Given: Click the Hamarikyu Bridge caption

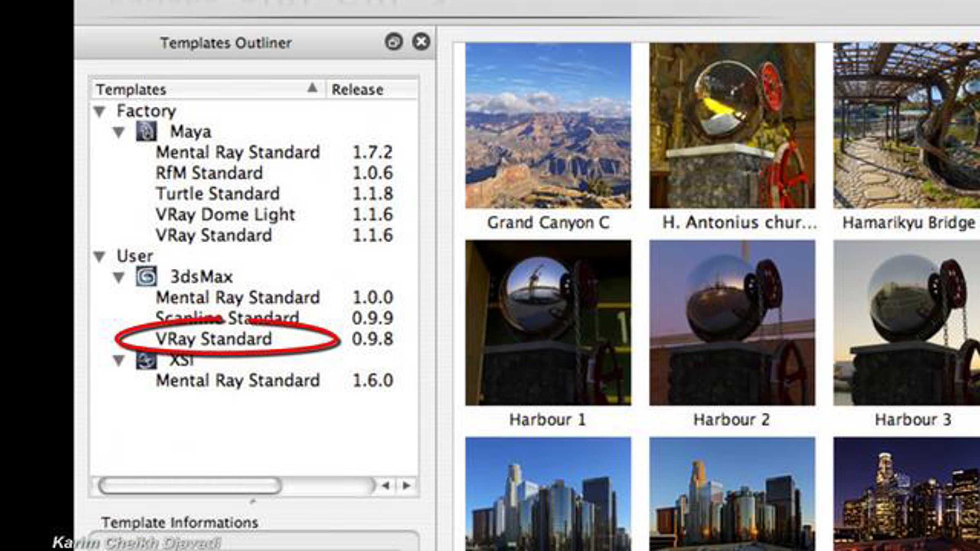Looking at the screenshot, I should pyautogui.click(x=909, y=223).
